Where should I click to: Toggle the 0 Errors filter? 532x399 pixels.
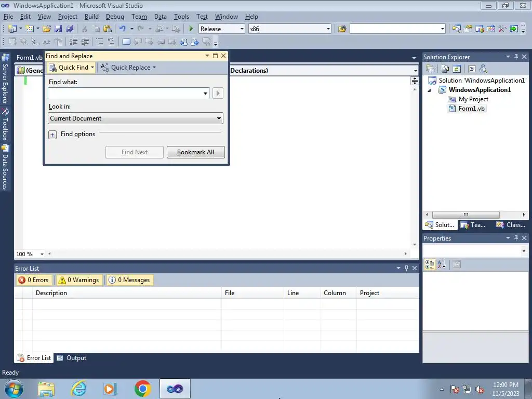[x=34, y=280]
